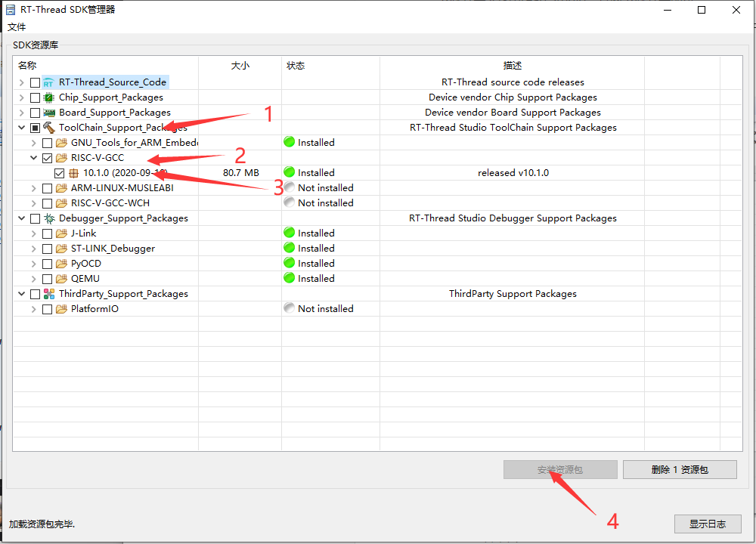
Task: Click the 10.1.0 package version icon
Action: tap(73, 173)
